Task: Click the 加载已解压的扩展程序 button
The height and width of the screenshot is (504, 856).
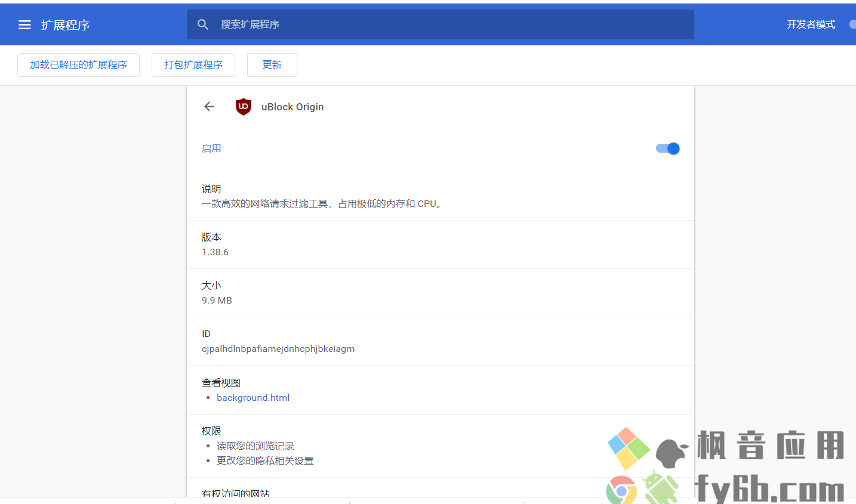Action: (x=78, y=65)
